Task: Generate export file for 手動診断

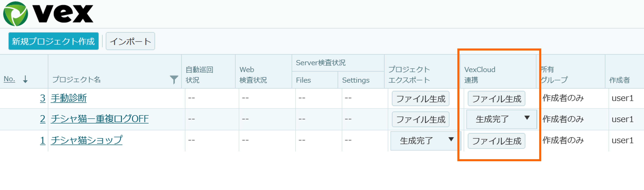Action: coord(421,98)
